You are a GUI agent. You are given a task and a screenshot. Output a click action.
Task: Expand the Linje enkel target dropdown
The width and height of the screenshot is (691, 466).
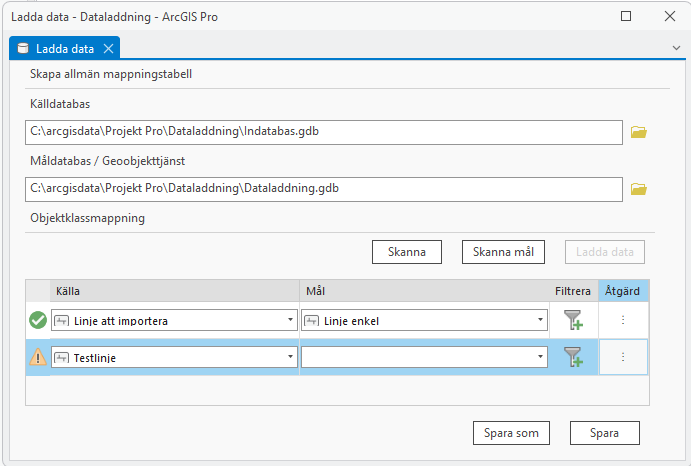point(541,321)
